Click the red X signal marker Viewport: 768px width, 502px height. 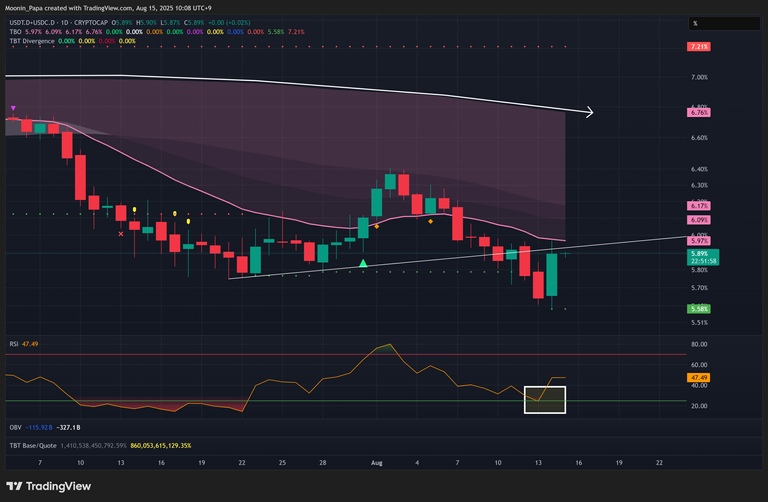point(121,234)
